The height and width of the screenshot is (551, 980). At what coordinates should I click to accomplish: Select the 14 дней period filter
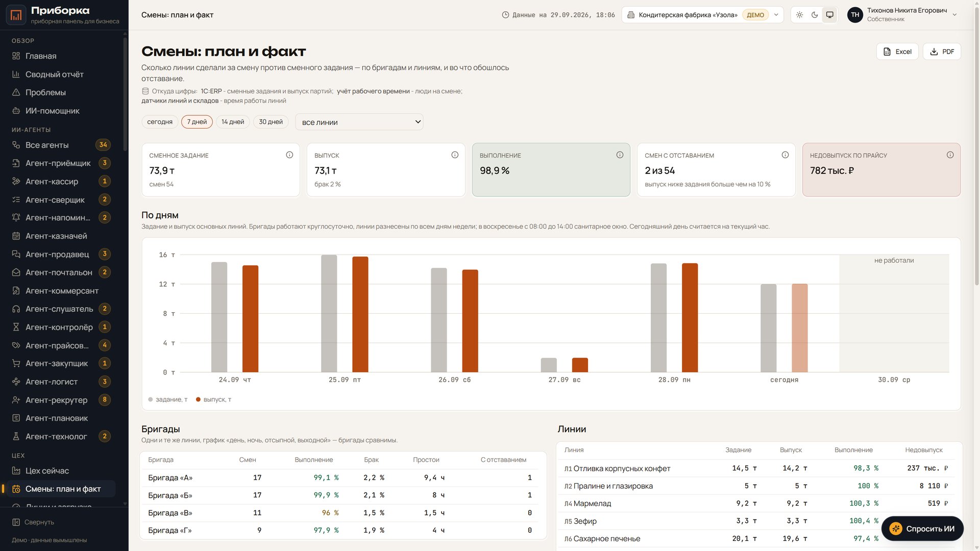pyautogui.click(x=233, y=122)
